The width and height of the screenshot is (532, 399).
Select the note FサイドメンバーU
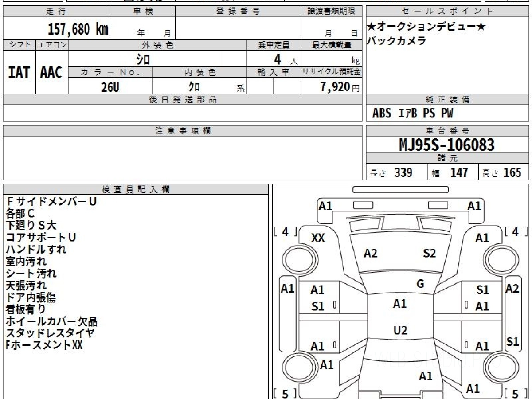[x=51, y=201]
